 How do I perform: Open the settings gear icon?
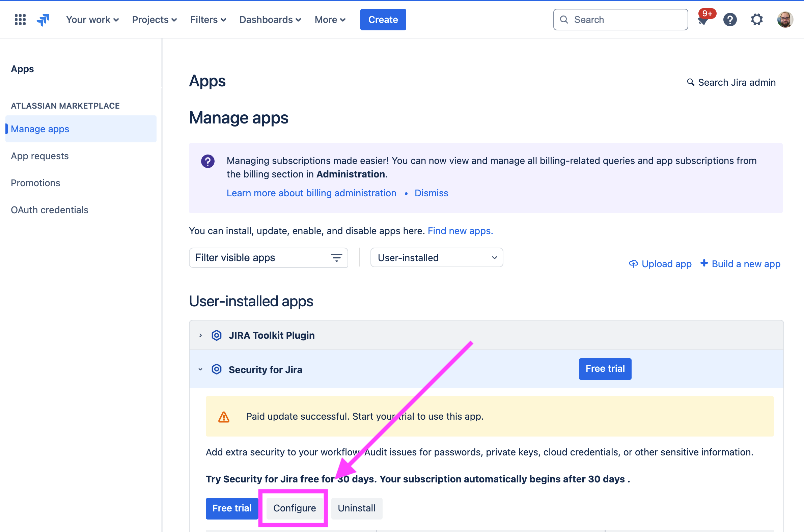point(757,20)
